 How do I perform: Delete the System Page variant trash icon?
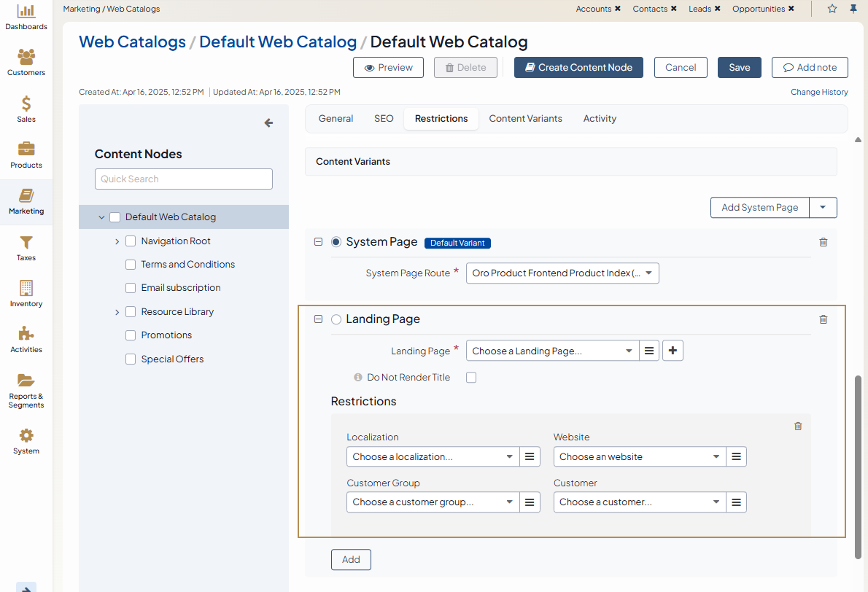(x=824, y=242)
